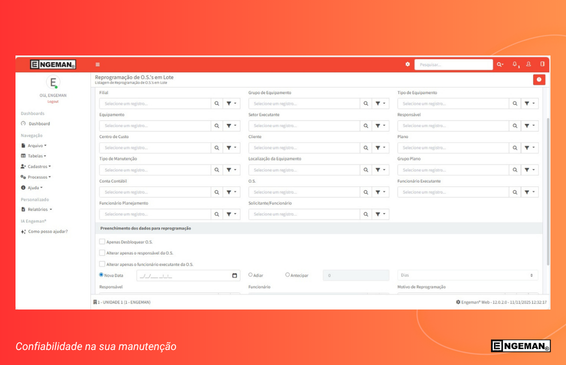Select the Antecipar radio option

click(x=287, y=275)
